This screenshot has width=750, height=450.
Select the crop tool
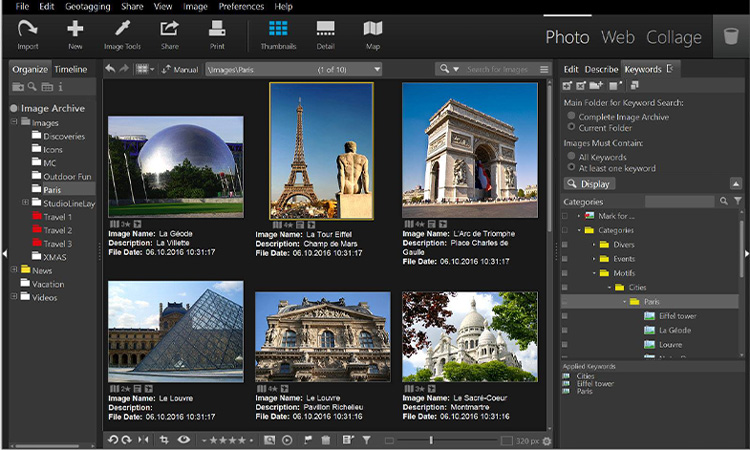click(x=164, y=440)
